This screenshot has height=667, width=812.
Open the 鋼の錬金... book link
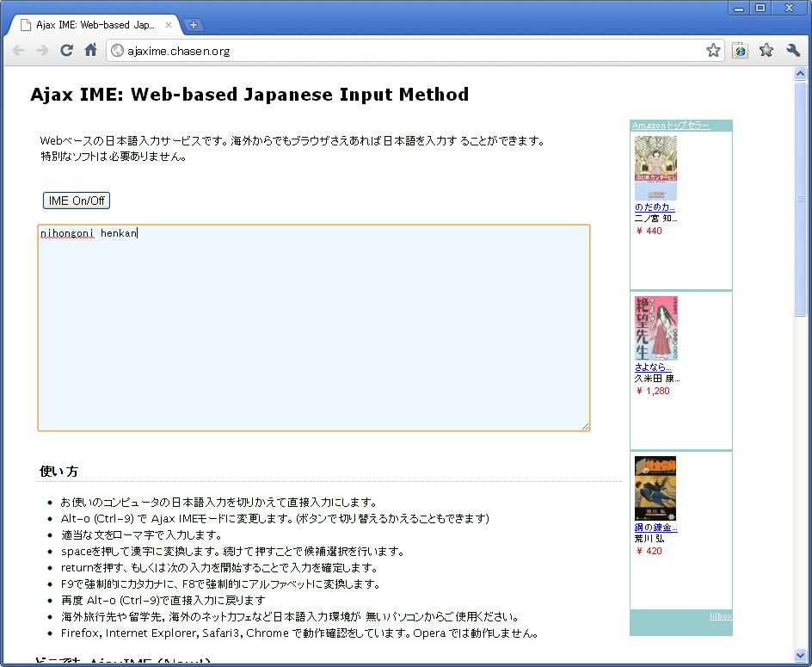(x=655, y=528)
